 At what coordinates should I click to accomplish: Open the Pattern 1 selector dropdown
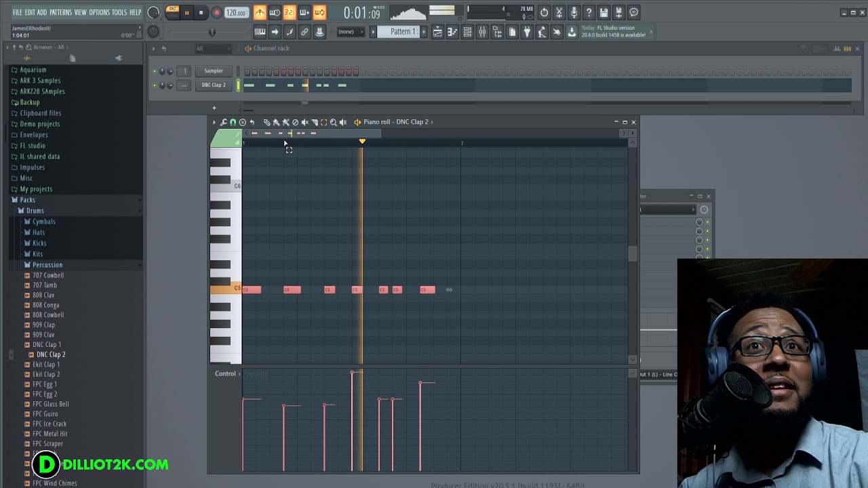(402, 32)
